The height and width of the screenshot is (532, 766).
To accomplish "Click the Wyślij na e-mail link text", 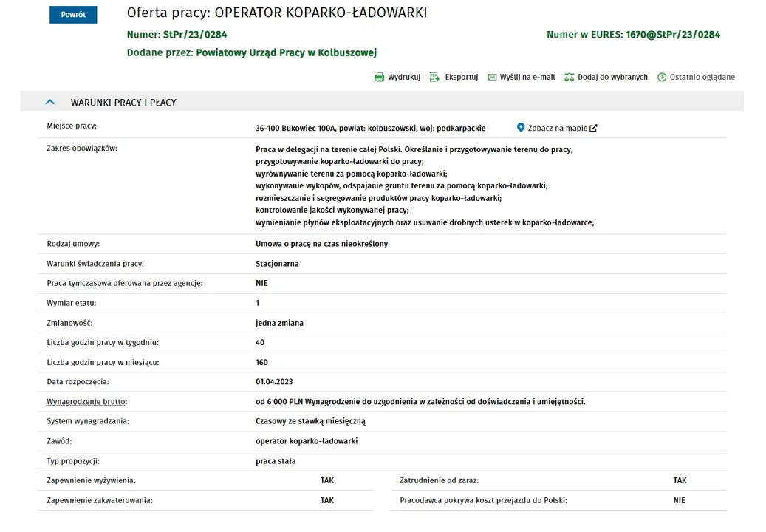I will point(527,77).
